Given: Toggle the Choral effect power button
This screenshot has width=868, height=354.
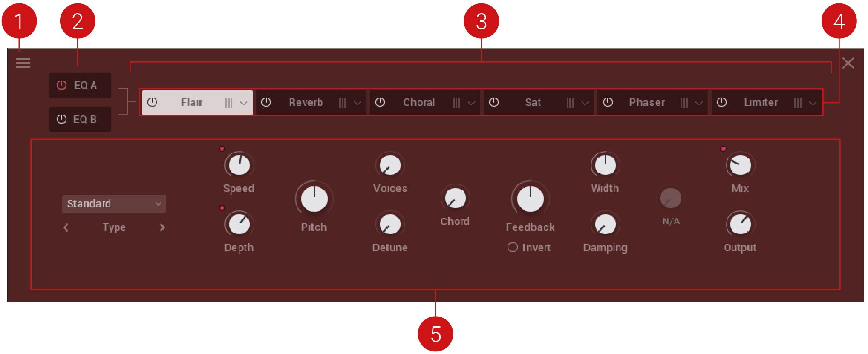Looking at the screenshot, I should tap(380, 102).
